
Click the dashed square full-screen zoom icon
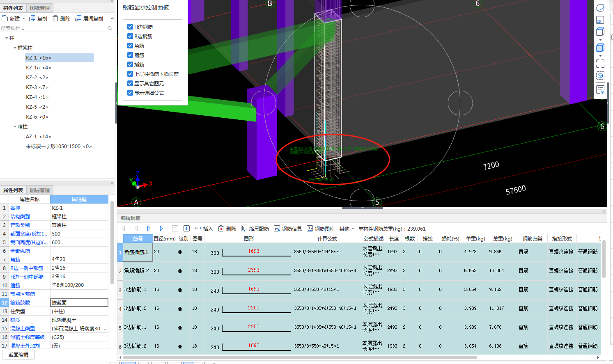tap(600, 64)
